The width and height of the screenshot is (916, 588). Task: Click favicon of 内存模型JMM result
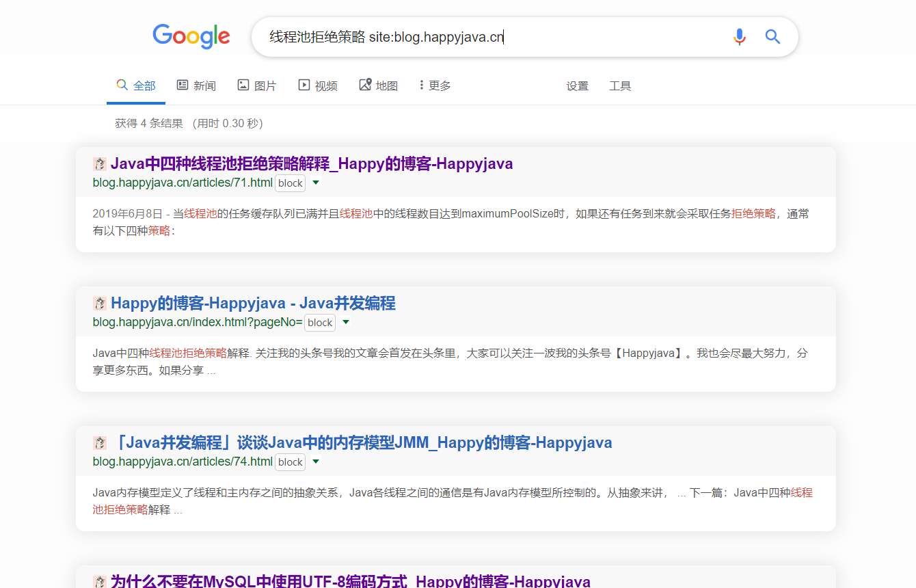[x=100, y=443]
